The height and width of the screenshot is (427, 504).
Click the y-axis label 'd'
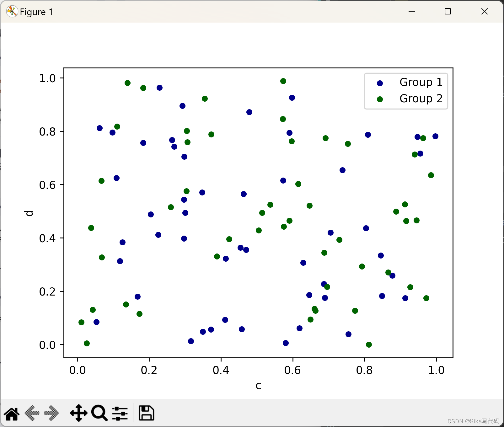pos(29,213)
